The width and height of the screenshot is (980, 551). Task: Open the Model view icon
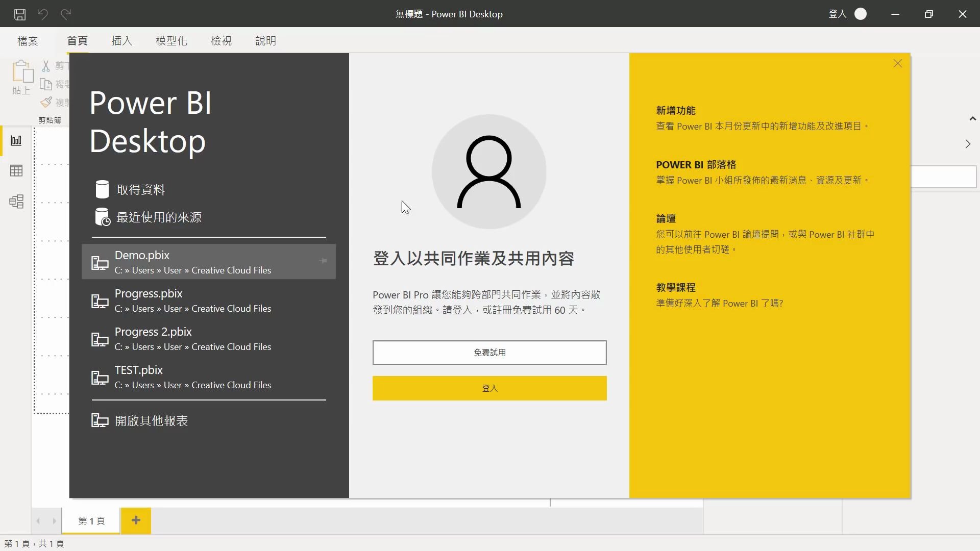coord(17,201)
